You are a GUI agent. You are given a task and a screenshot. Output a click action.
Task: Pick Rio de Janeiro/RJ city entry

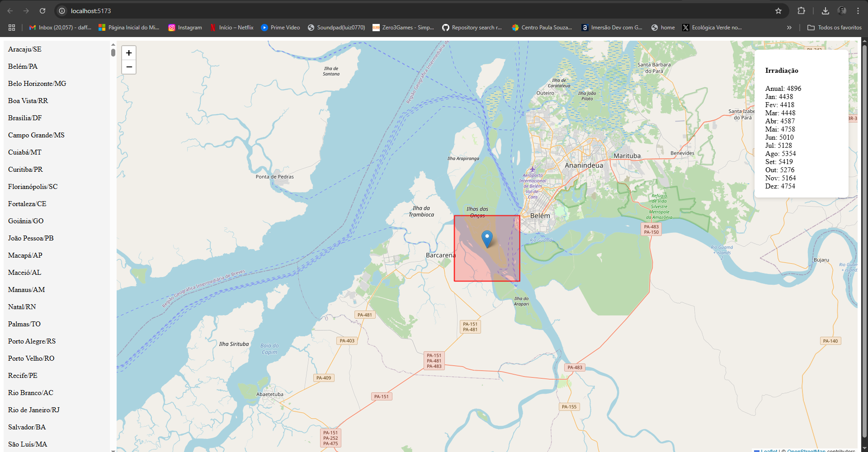pyautogui.click(x=57, y=410)
